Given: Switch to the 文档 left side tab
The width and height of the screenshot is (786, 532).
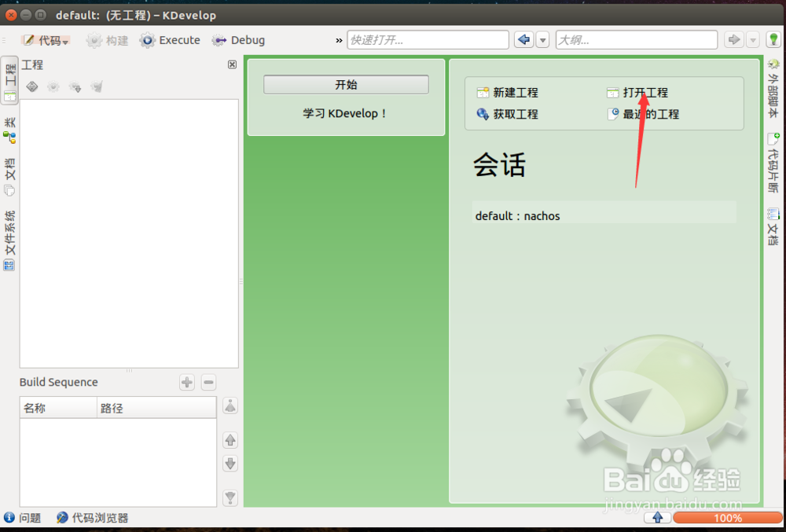Looking at the screenshot, I should pos(10,176).
